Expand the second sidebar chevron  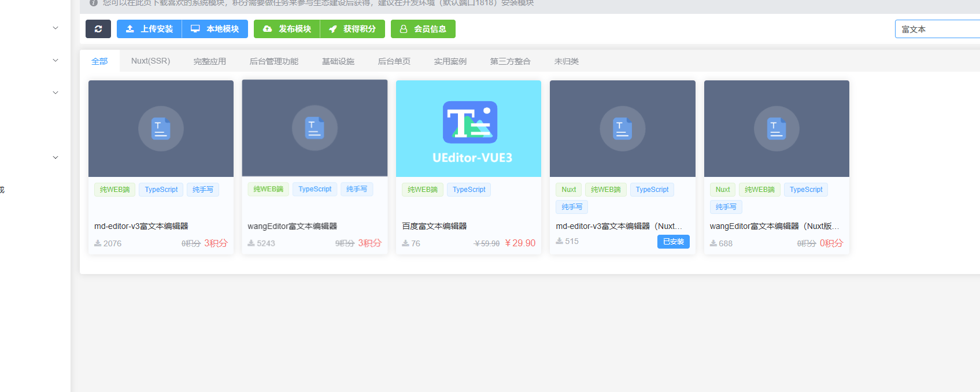[56, 60]
